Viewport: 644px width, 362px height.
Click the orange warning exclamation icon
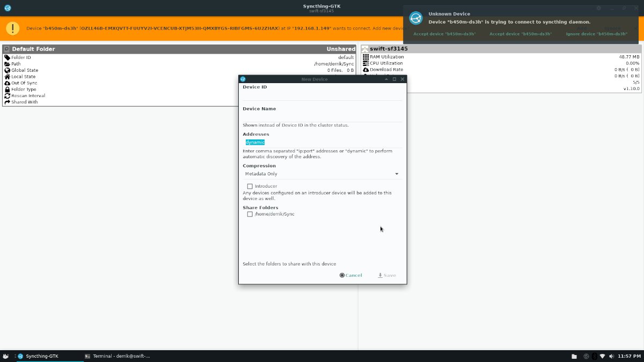point(13,28)
